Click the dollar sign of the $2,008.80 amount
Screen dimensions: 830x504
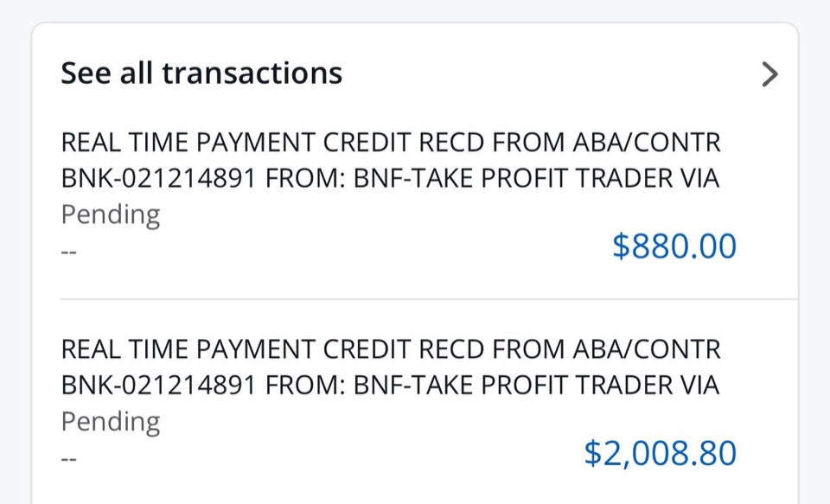[x=592, y=453]
